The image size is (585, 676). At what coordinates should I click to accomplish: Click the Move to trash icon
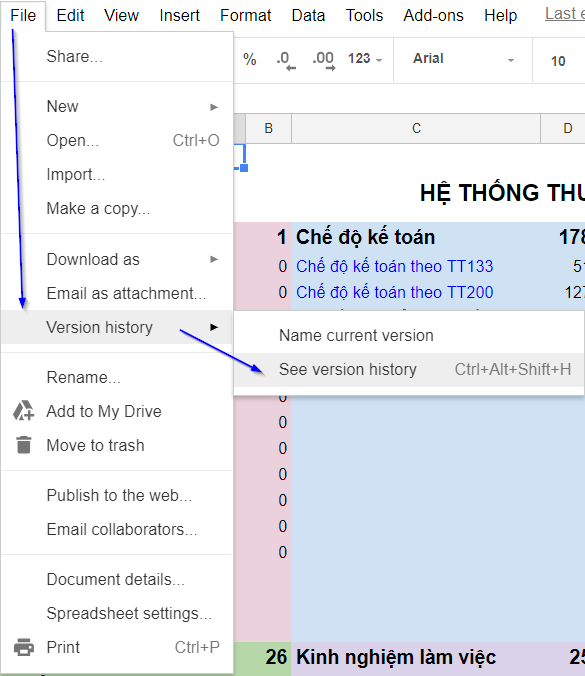24,445
